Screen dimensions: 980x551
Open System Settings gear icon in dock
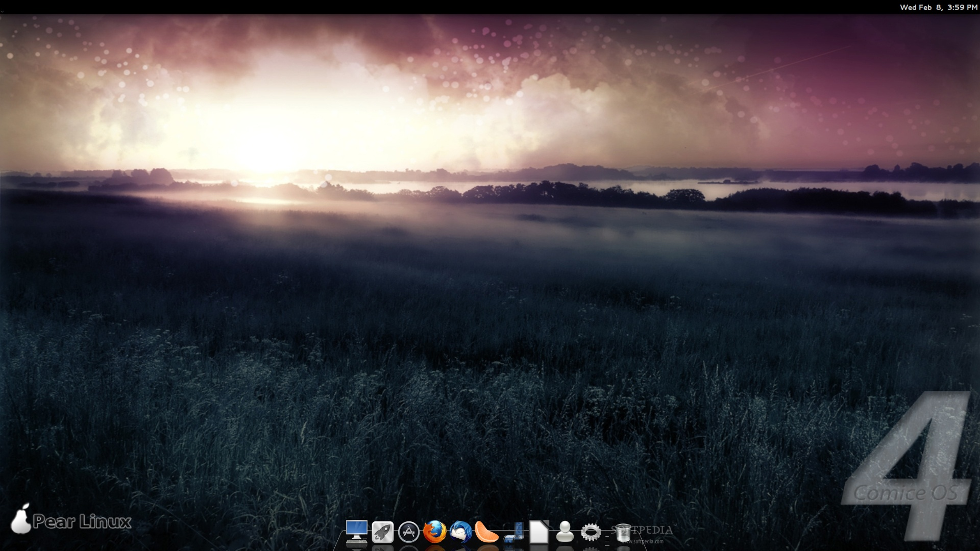tap(591, 532)
